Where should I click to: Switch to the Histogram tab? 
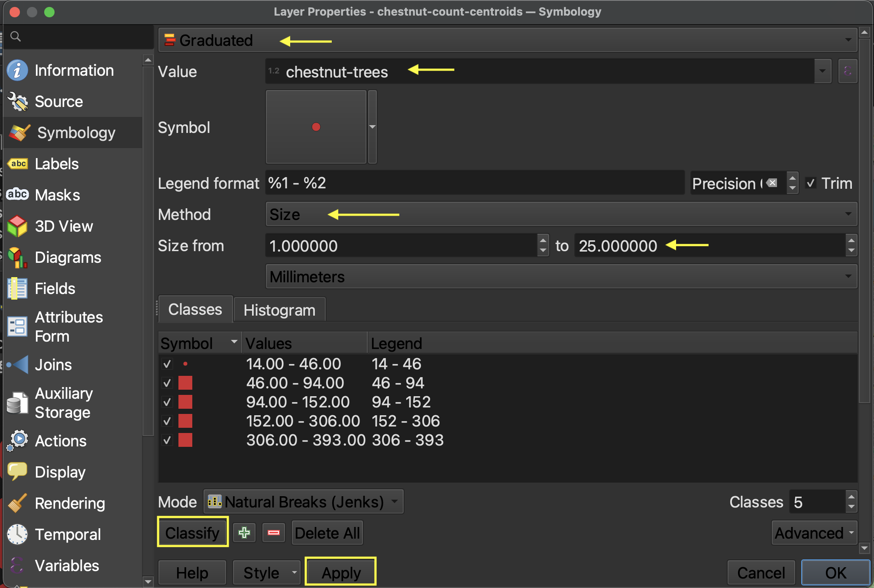[x=279, y=310]
